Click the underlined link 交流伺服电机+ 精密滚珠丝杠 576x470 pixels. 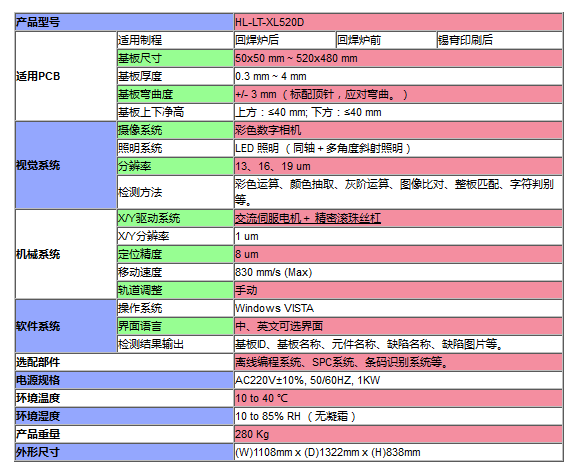(307, 218)
